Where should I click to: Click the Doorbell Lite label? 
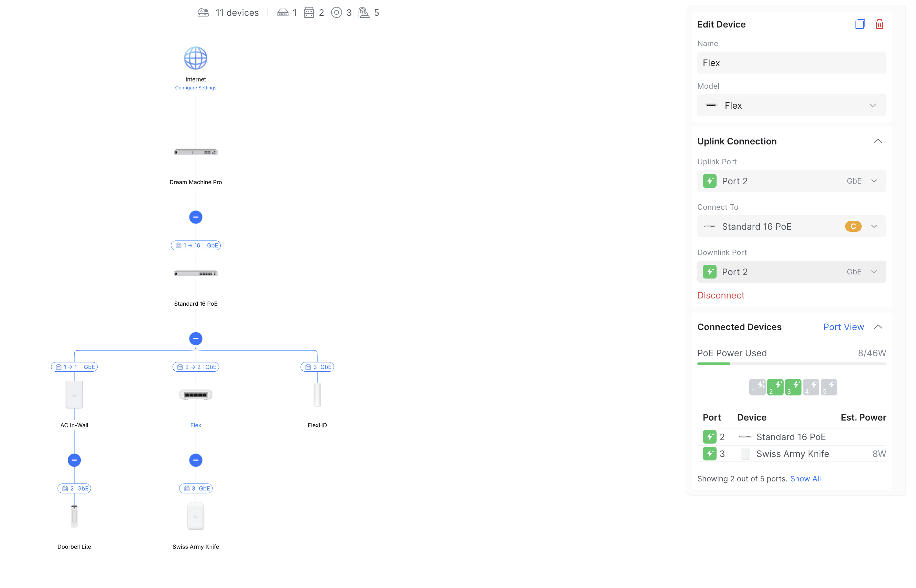tap(74, 547)
